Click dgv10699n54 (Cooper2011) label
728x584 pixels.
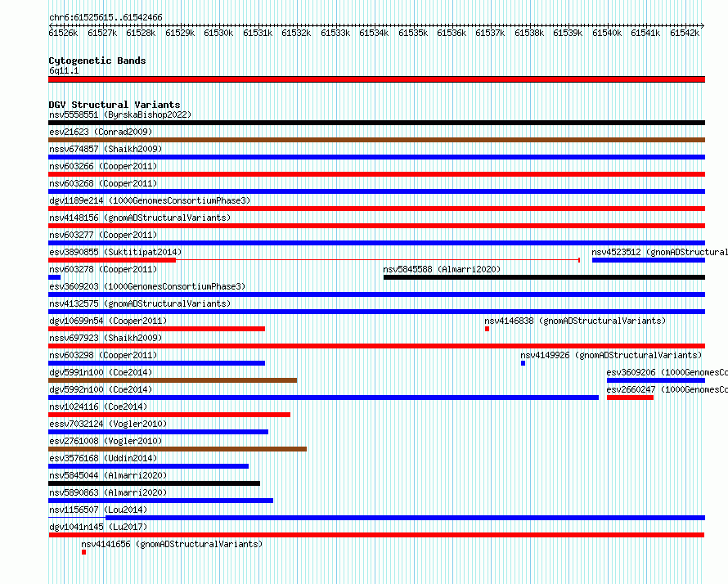(x=108, y=321)
